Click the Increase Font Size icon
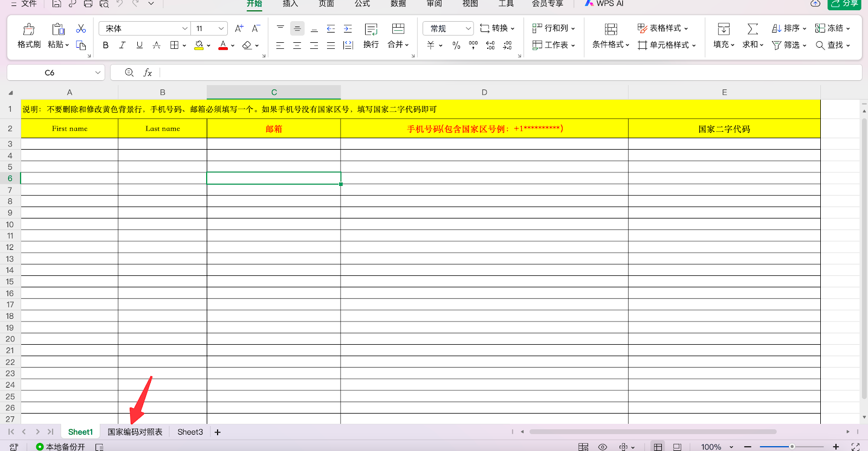 point(239,28)
